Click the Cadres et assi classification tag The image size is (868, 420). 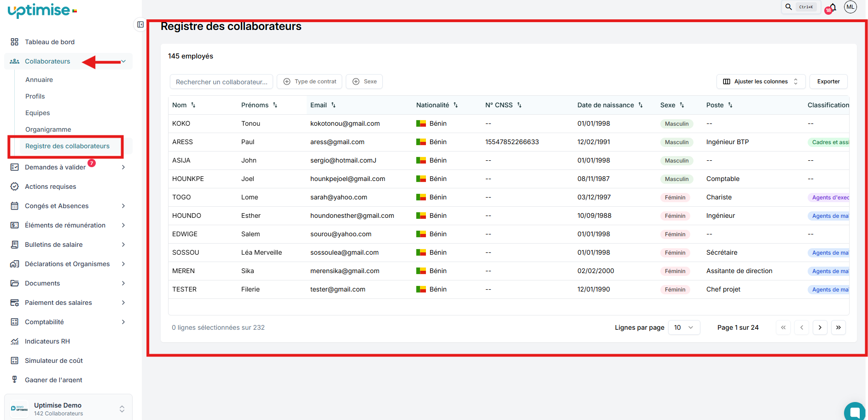click(x=829, y=142)
